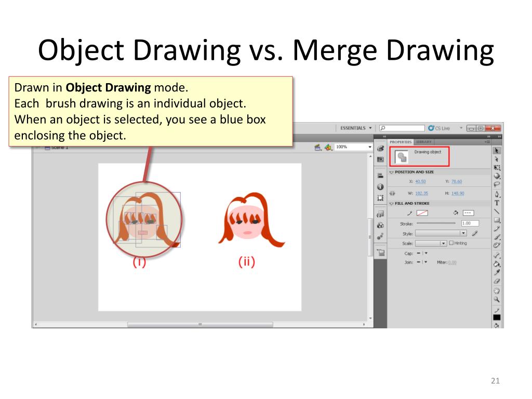Click the Y position value 78.60
The height and width of the screenshot is (399, 532).
(x=457, y=181)
